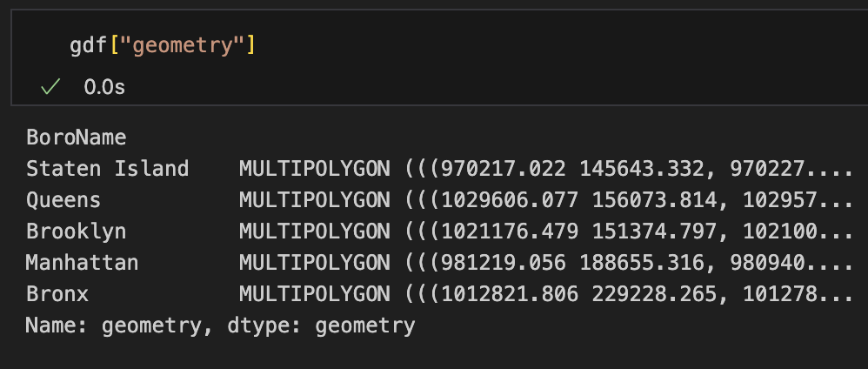Click MULTIPOLYGON text in Manhattan row
The height and width of the screenshot is (369, 868).
[314, 263]
